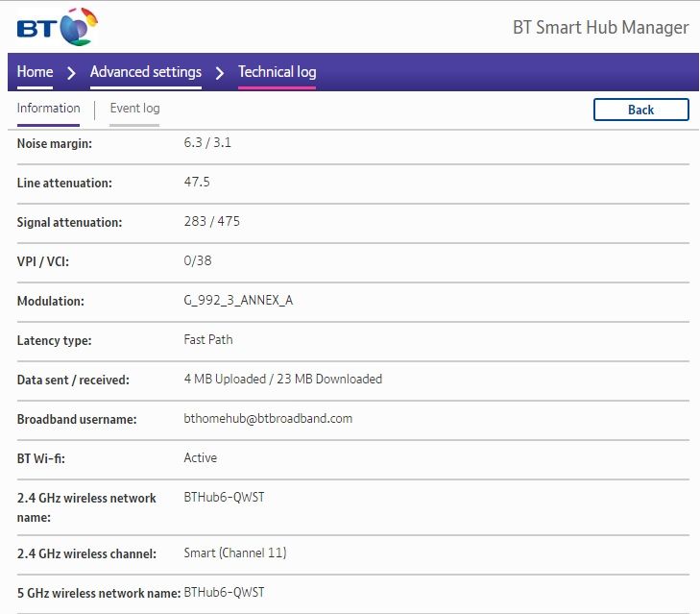Image resolution: width=700 pixels, height=614 pixels.
Task: Open Advanced settings breadcrumb
Action: click(x=146, y=71)
